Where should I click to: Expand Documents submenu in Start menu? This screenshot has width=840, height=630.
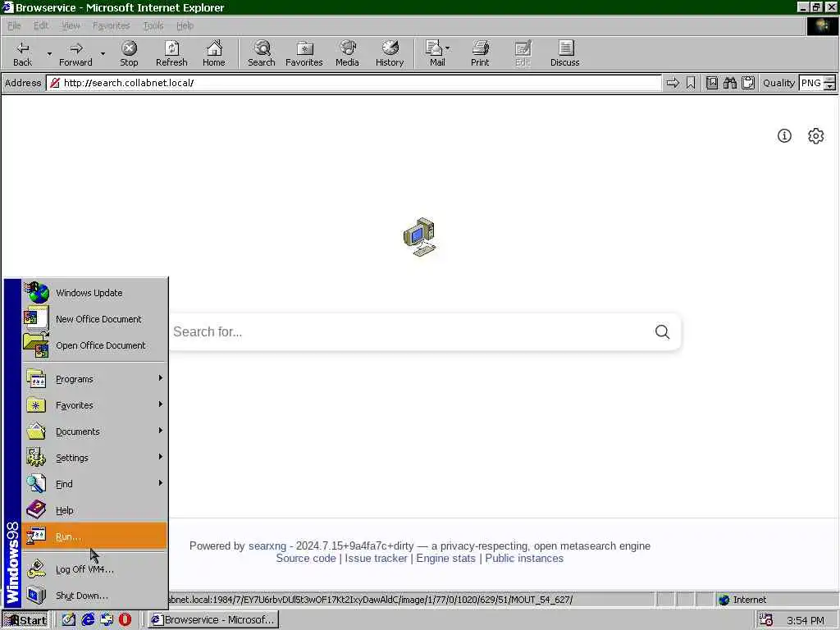coord(94,431)
